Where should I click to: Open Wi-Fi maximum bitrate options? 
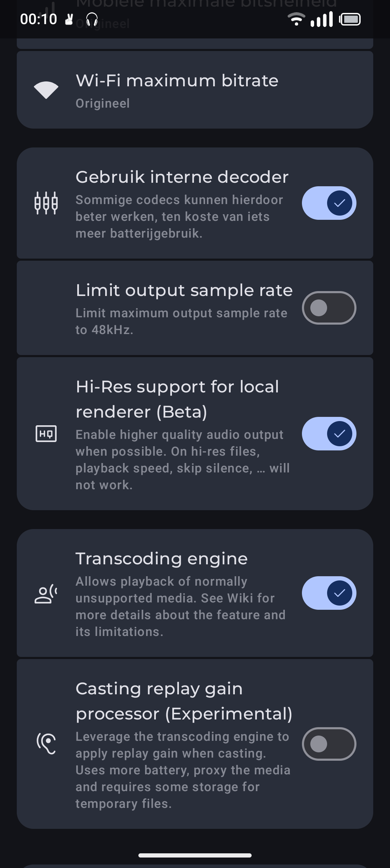[x=177, y=81]
